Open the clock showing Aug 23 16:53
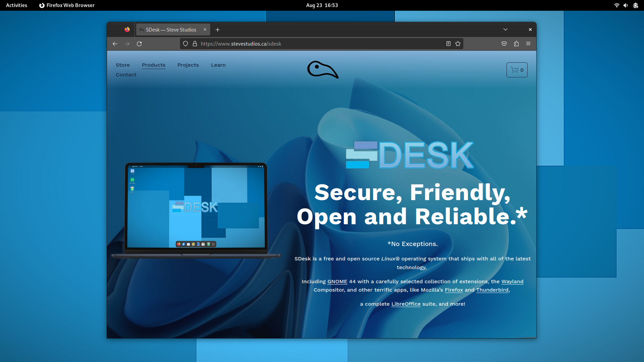Image resolution: width=644 pixels, height=362 pixels. coord(322,5)
